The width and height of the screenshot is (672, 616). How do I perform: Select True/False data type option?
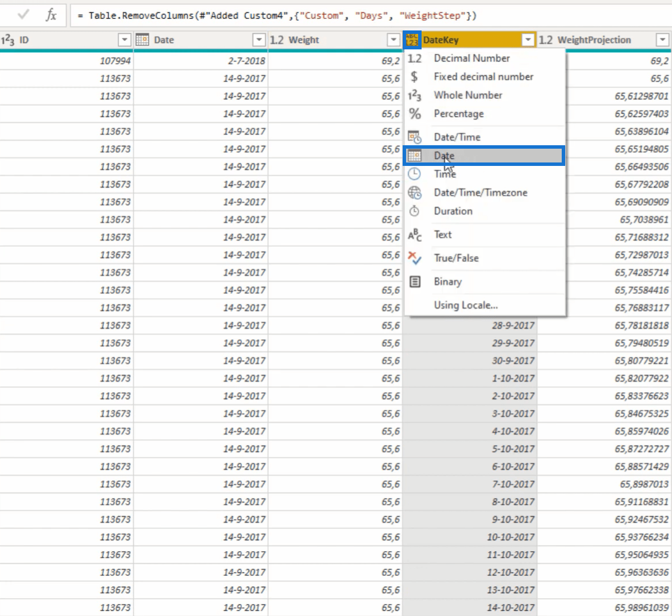tap(484, 258)
